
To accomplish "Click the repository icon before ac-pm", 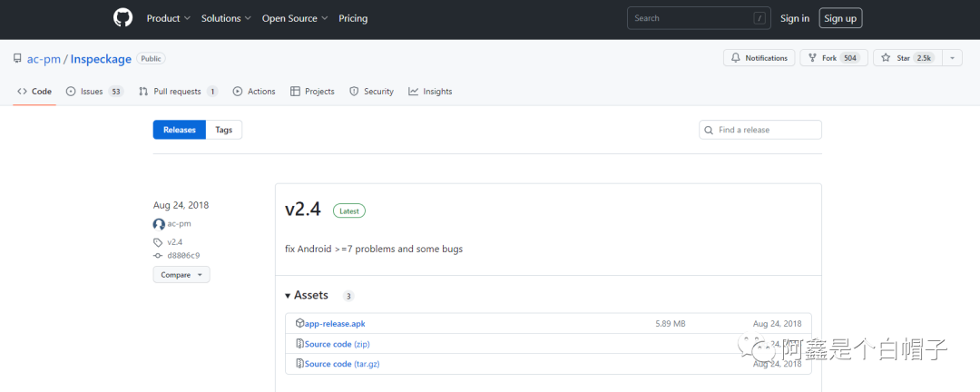I will 17,59.
